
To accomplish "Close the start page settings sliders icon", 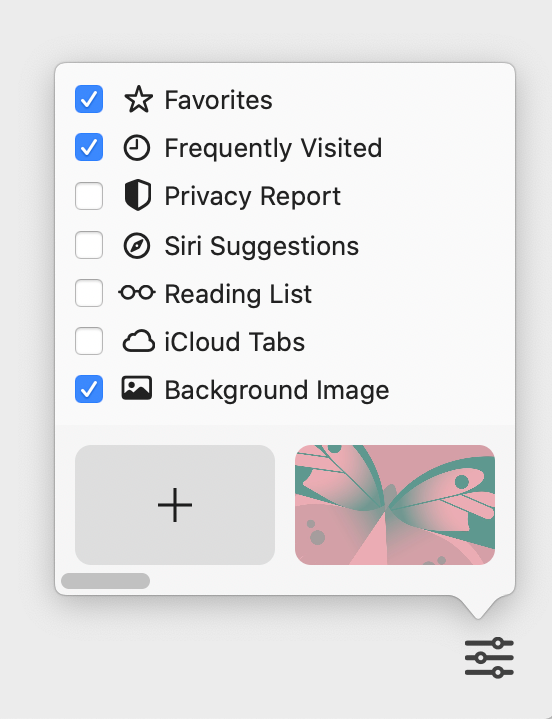I will tap(489, 657).
